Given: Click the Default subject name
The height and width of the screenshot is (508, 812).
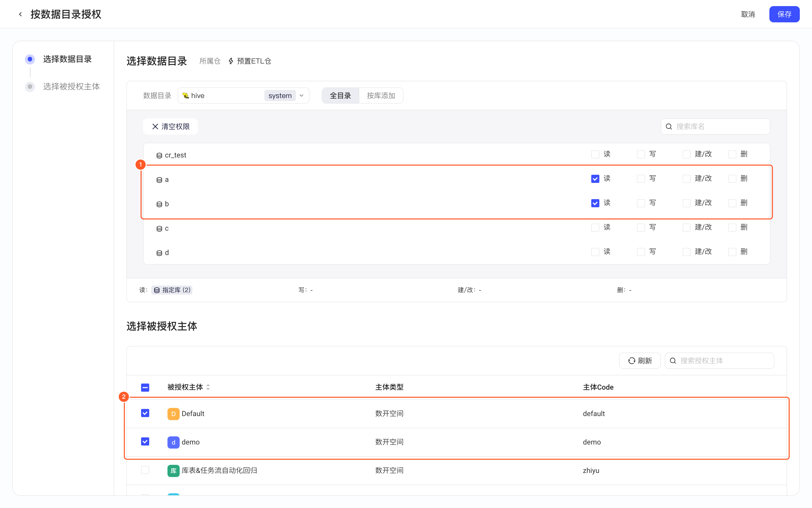Looking at the screenshot, I should click(x=193, y=414).
